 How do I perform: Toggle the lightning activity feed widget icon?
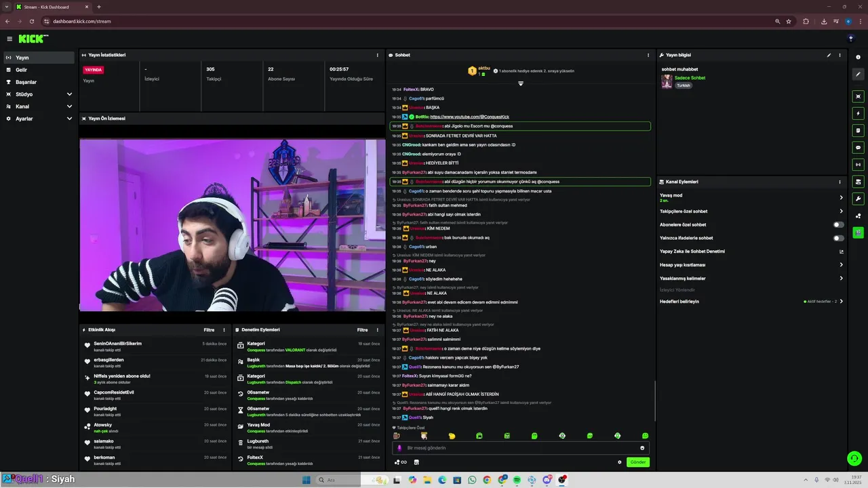click(859, 113)
